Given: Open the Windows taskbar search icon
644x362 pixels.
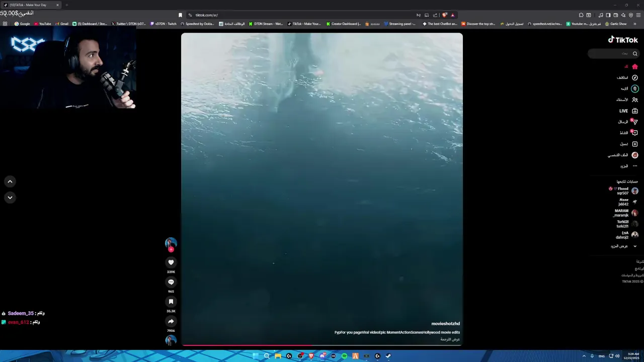Looking at the screenshot, I should pyautogui.click(x=267, y=356).
